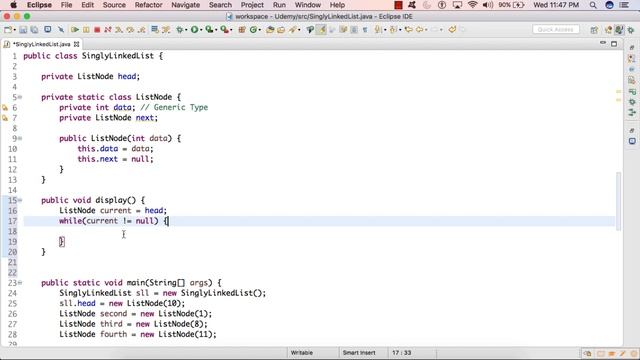This screenshot has width=640, height=360.
Task: Select the SinglyLinkedList.java editor tab
Action: click(41, 44)
